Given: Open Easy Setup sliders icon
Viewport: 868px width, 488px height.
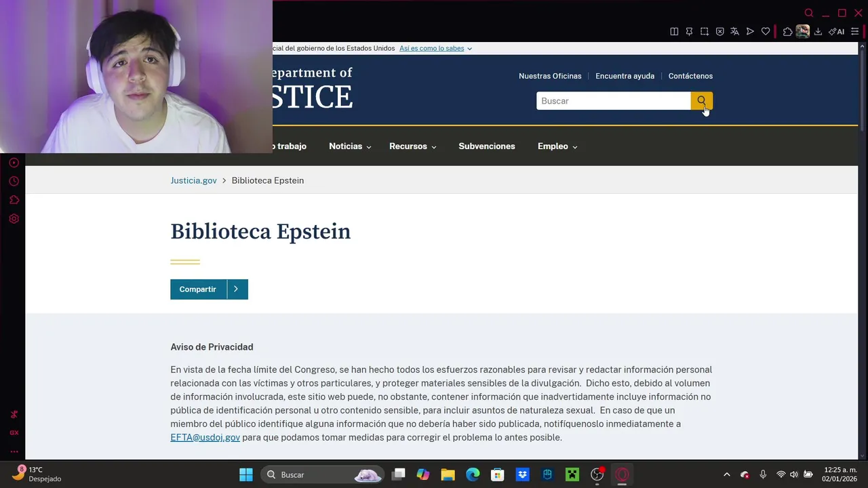Looking at the screenshot, I should 854,31.
